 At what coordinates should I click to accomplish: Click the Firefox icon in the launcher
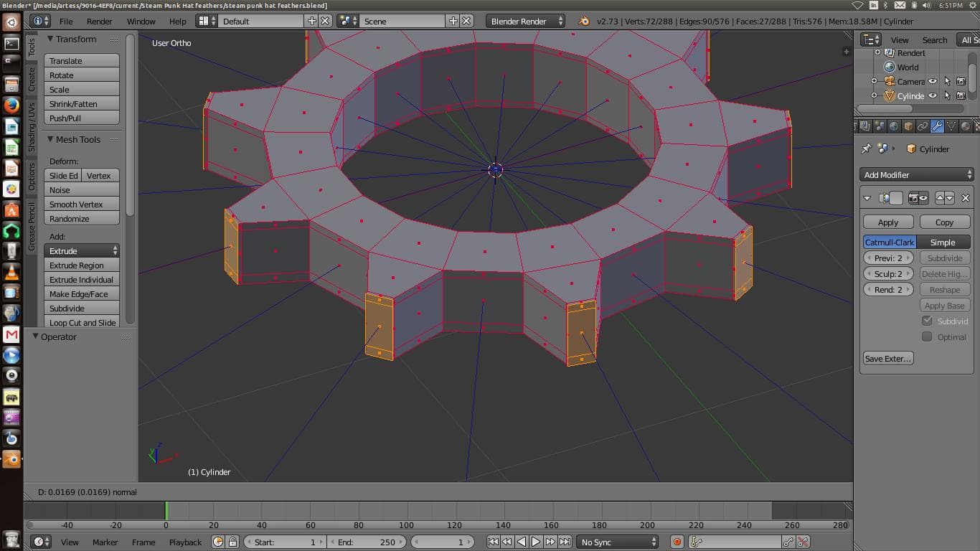click(11, 105)
